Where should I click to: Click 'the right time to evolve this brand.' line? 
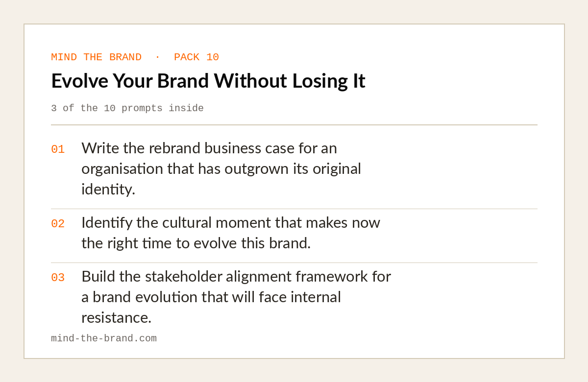[196, 243]
